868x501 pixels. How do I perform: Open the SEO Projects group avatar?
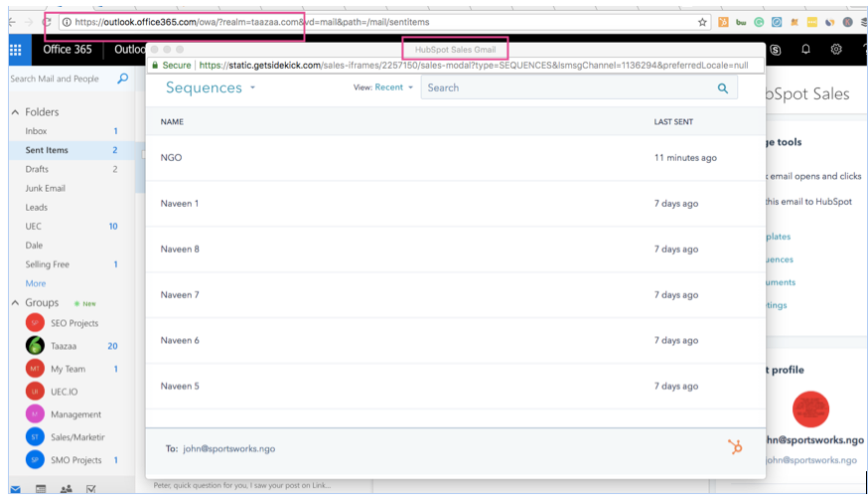pos(35,322)
